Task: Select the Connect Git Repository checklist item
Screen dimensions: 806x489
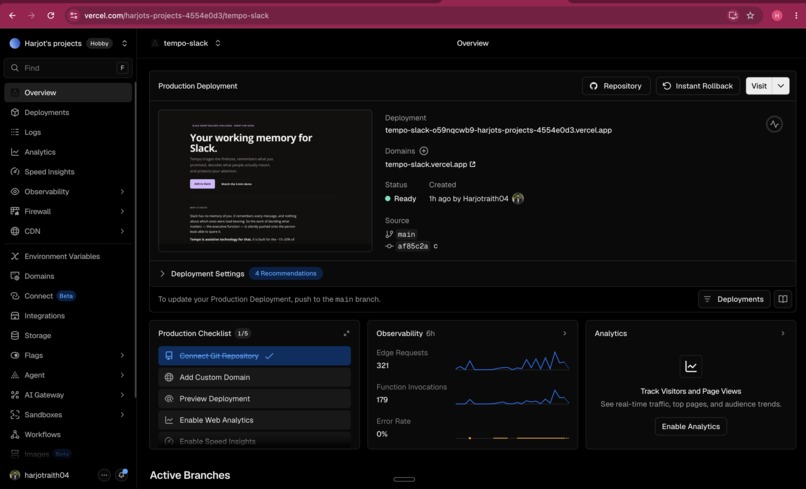Action: pos(254,356)
